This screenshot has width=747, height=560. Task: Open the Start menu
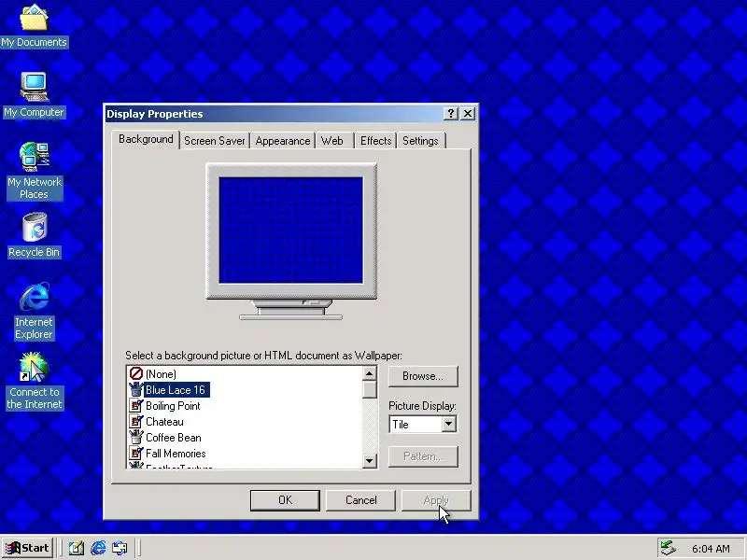28,548
